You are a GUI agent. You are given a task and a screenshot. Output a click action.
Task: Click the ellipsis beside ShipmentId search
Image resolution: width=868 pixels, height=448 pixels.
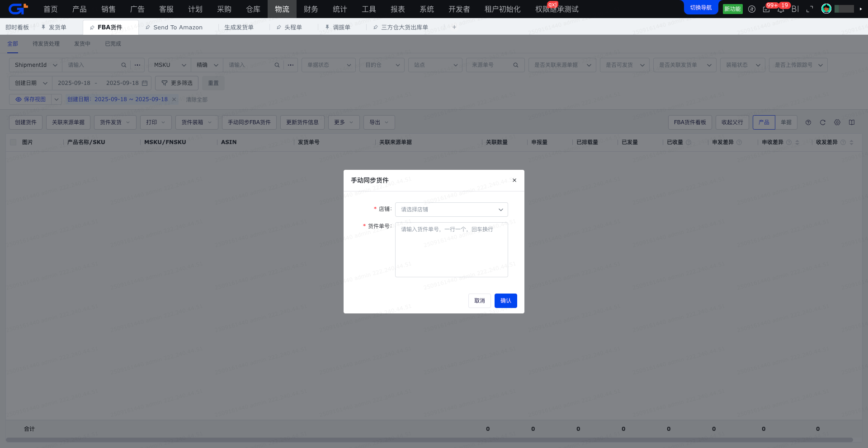coord(137,65)
